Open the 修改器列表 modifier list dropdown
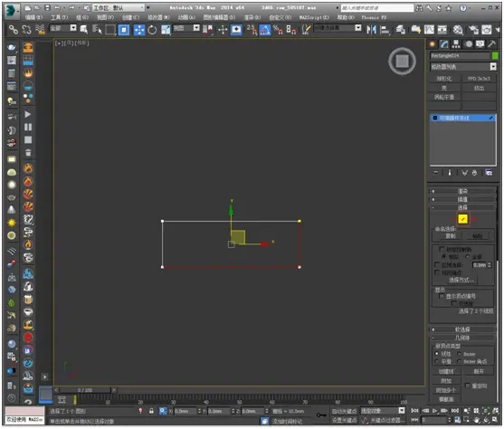The image size is (504, 429). tap(463, 67)
